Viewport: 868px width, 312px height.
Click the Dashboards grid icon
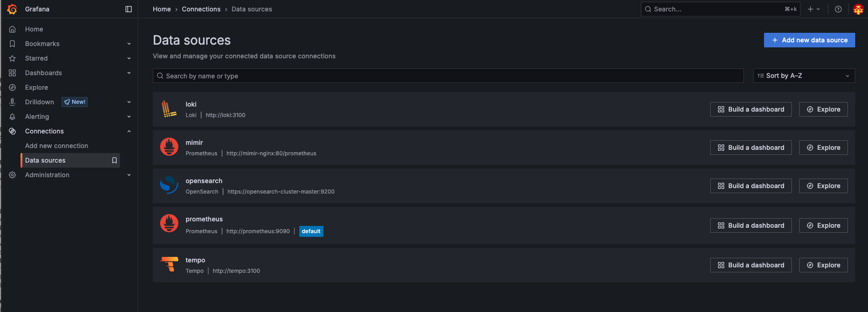pyautogui.click(x=12, y=73)
